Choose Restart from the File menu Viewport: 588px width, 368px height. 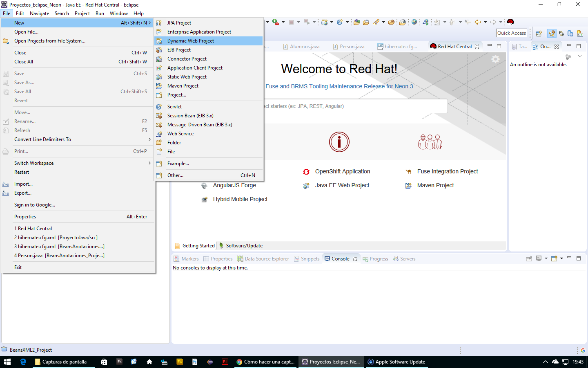coord(78,172)
